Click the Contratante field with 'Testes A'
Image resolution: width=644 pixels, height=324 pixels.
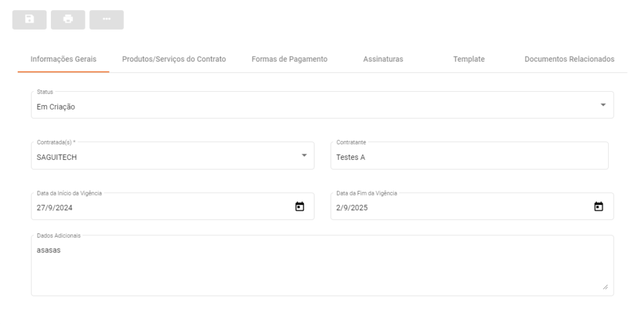pyautogui.click(x=469, y=157)
